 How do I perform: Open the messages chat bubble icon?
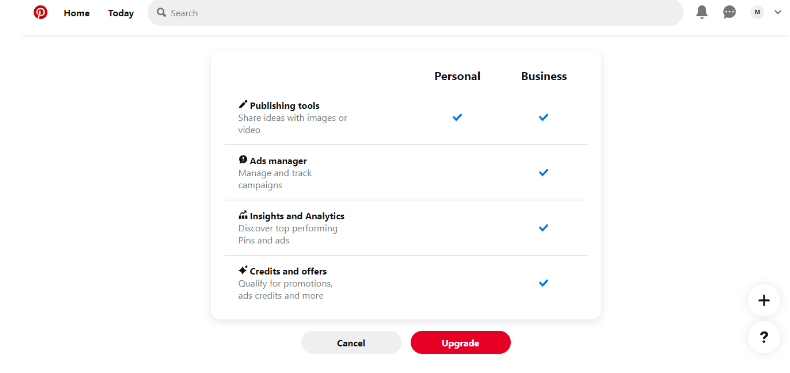[729, 12]
